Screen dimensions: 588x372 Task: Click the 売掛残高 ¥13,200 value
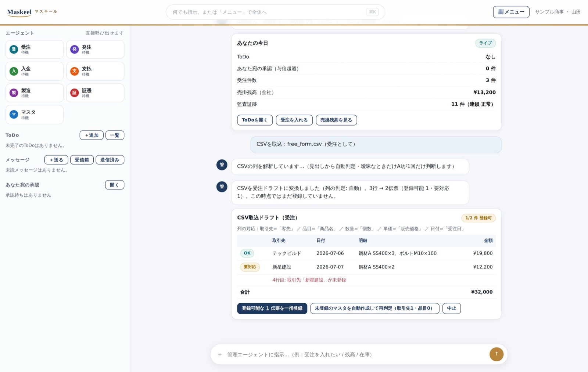click(484, 93)
